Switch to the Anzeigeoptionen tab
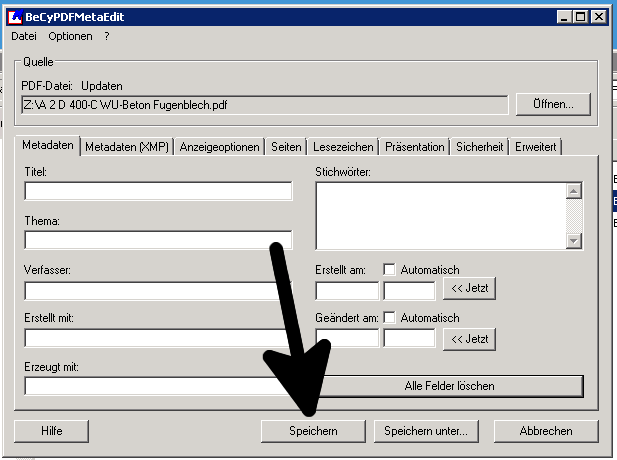Screen dimensions: 617x460 (220, 147)
